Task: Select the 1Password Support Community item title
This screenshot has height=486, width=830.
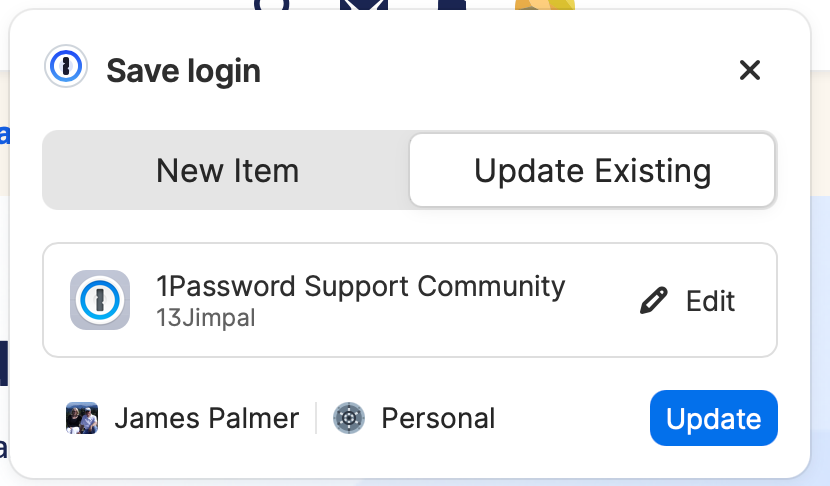Action: pyautogui.click(x=360, y=286)
